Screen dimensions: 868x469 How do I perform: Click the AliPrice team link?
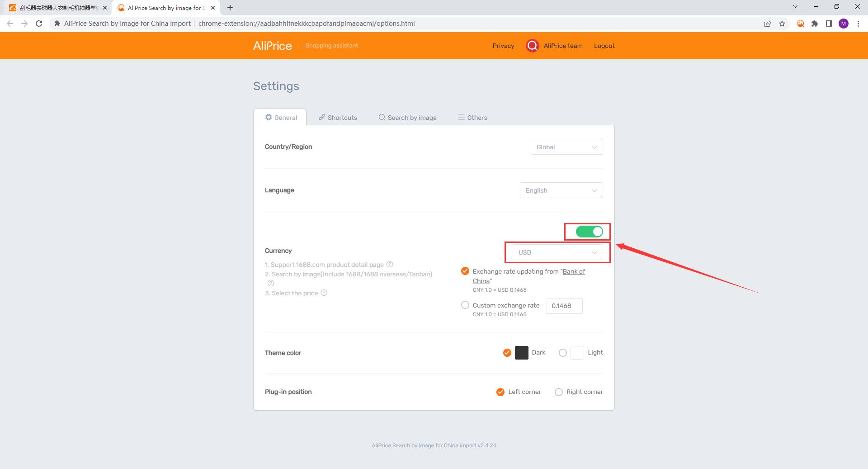(563, 46)
